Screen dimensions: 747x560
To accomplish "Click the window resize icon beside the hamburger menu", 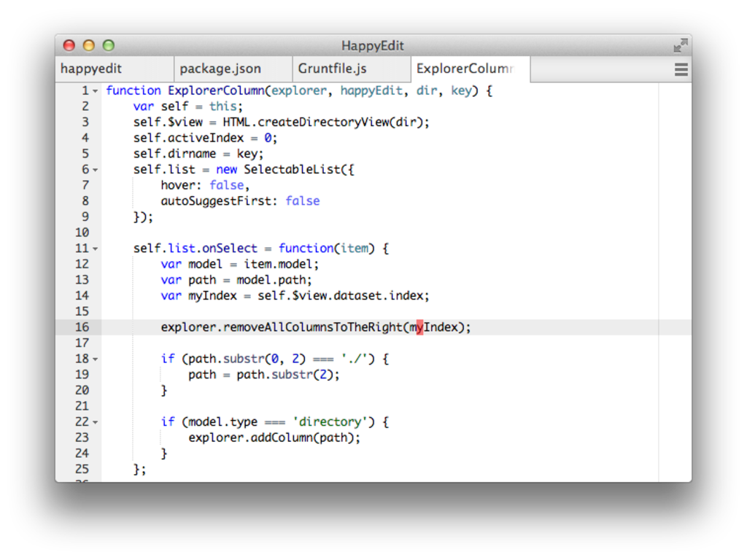I will [679, 45].
